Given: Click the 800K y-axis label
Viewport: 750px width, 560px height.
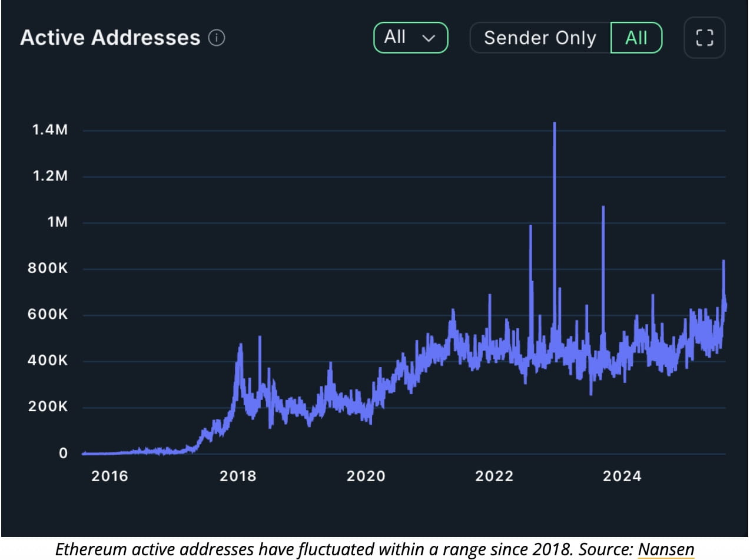Looking at the screenshot, I should [47, 269].
